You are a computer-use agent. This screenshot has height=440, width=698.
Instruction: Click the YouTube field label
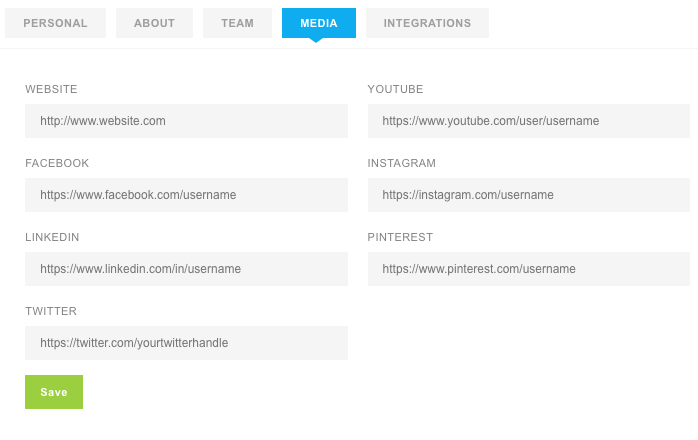[x=395, y=89]
